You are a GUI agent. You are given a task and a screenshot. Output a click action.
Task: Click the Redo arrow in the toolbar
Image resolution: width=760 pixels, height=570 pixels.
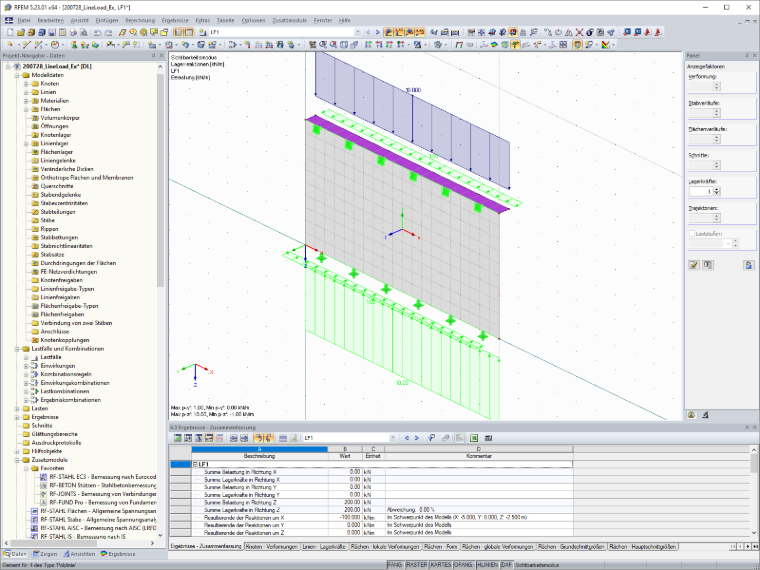coord(108,32)
